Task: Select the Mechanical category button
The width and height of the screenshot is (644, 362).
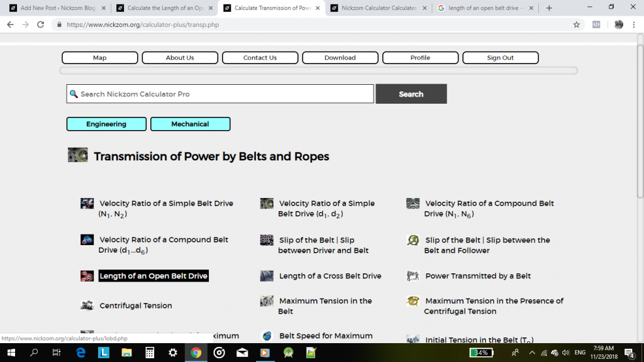Action: [190, 124]
